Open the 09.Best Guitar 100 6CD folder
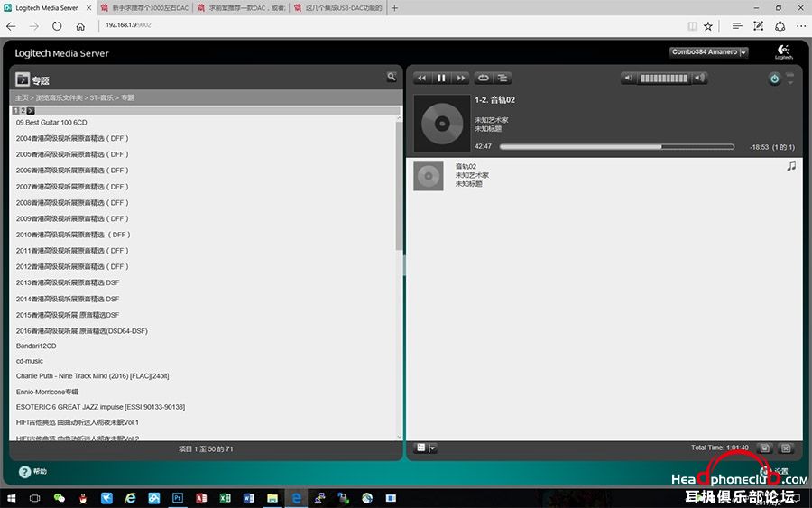 point(51,123)
